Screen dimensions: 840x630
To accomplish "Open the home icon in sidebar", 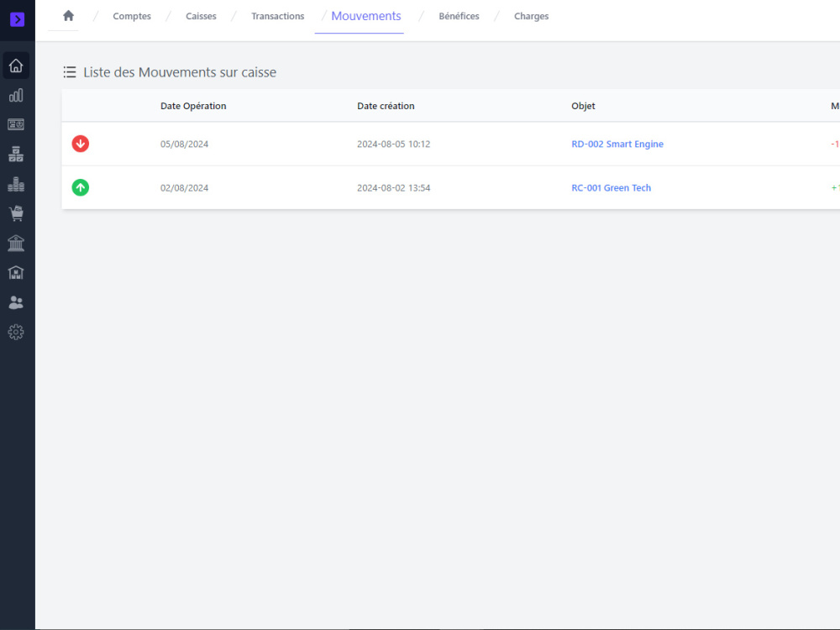I will tap(16, 66).
